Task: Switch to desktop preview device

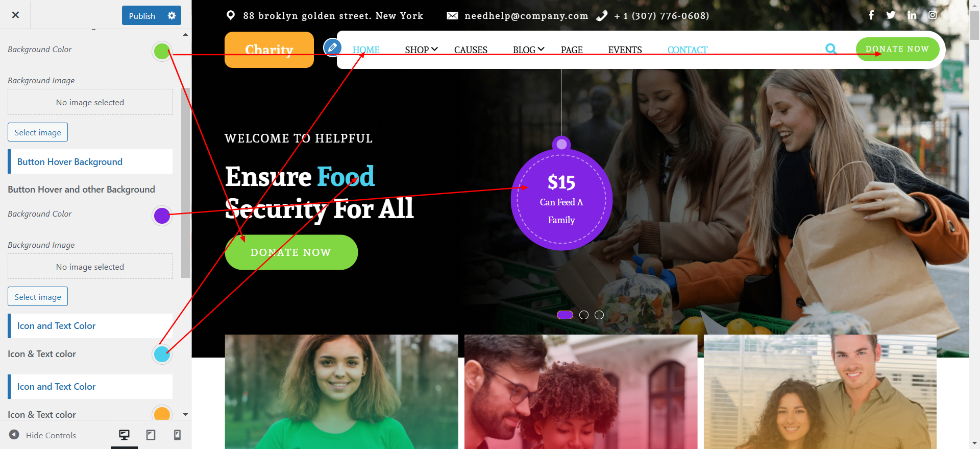Action: (124, 435)
